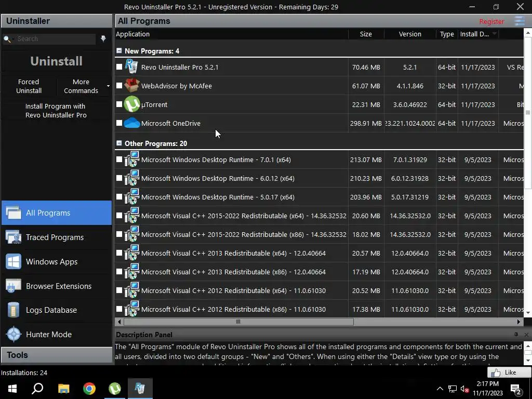Click the µTorrent green program icon in list
Image resolution: width=532 pixels, height=399 pixels.
[131, 104]
